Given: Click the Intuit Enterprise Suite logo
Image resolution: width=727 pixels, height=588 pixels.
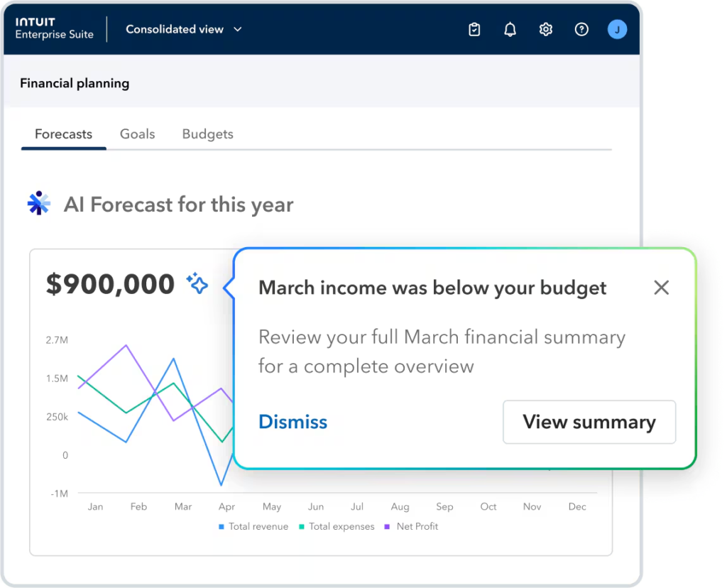Looking at the screenshot, I should (x=54, y=28).
